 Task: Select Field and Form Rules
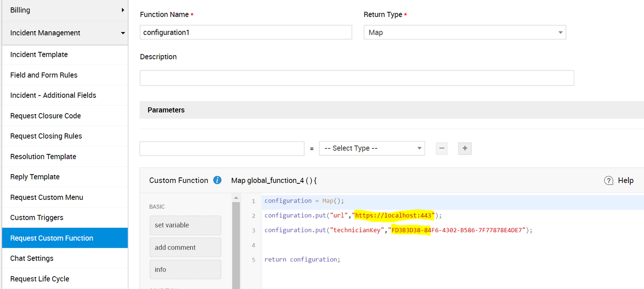click(x=44, y=75)
